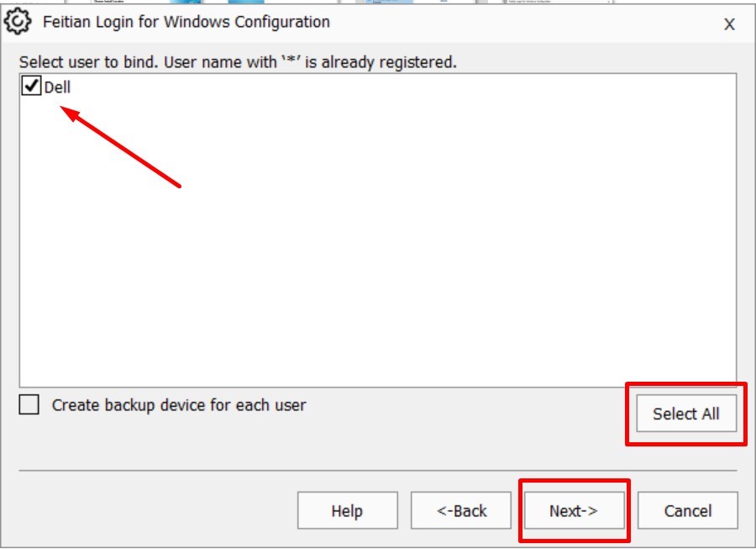Viewport: 756px width, 549px height.
Task: Open Help for this wizard
Action: [346, 511]
